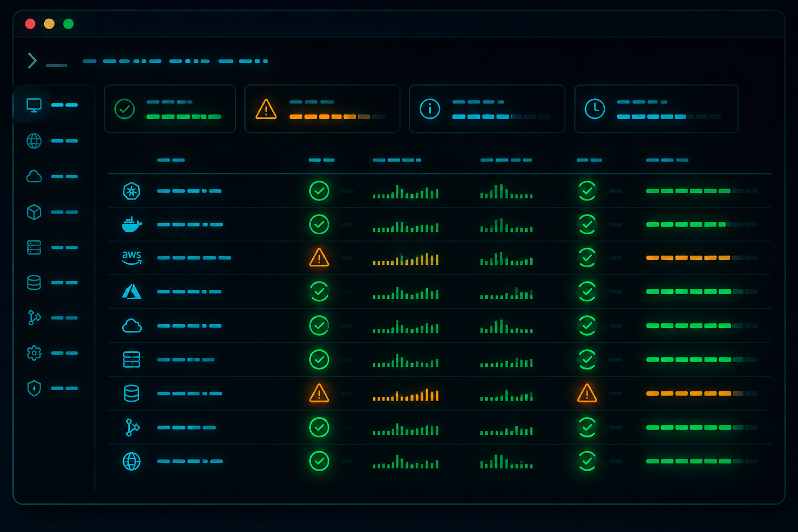Click the yellow minimize window dot

(x=49, y=24)
